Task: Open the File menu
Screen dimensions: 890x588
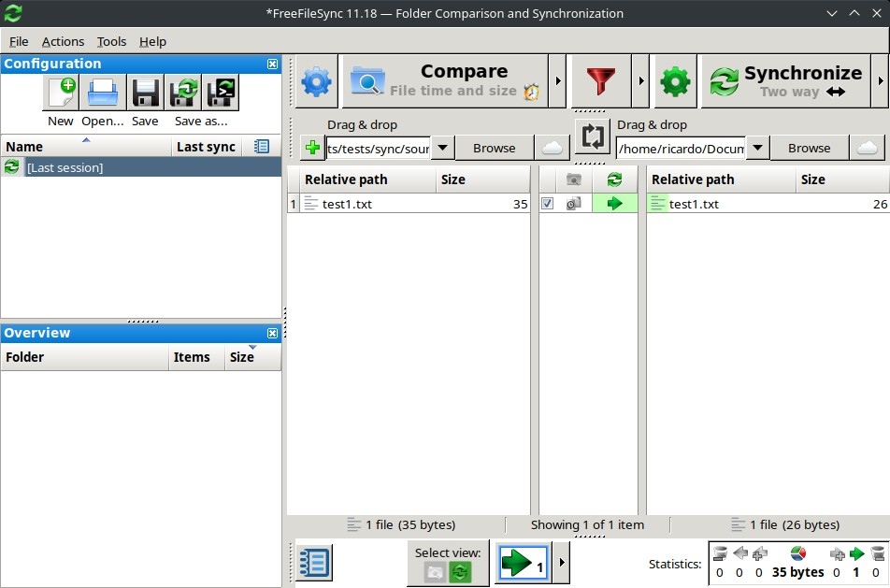Action: coord(19,41)
